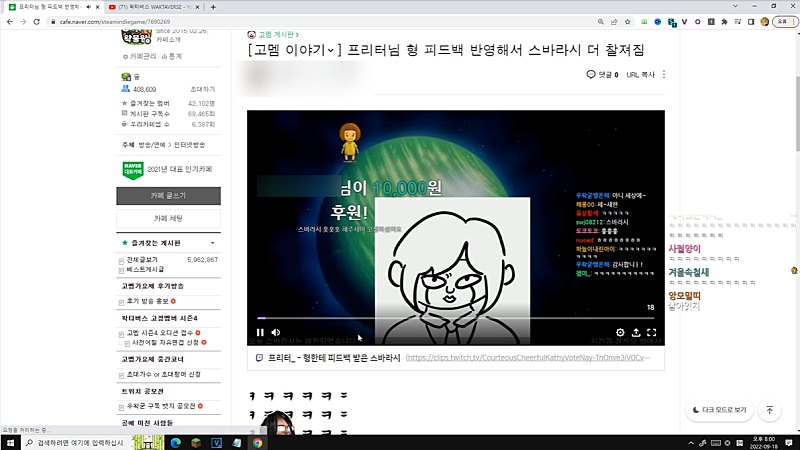Screen dimensions: 800x450
Task: Open the post's three-dot more menu
Action: tap(664, 74)
